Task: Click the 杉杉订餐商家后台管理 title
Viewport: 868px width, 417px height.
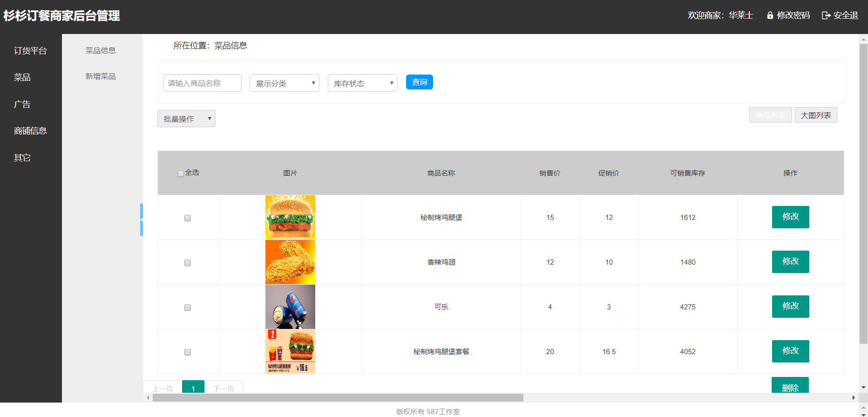Action: click(61, 16)
